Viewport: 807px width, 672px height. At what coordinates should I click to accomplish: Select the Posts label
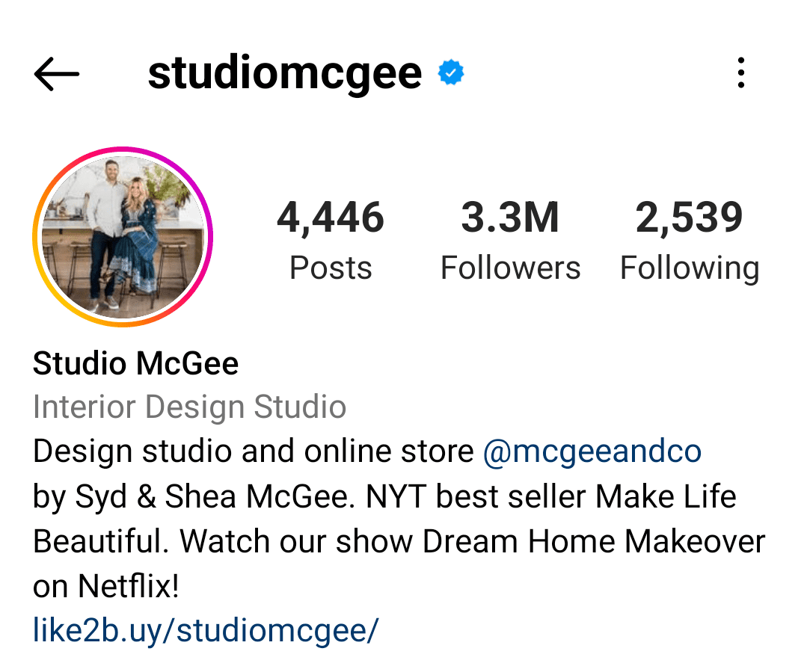[x=331, y=268]
